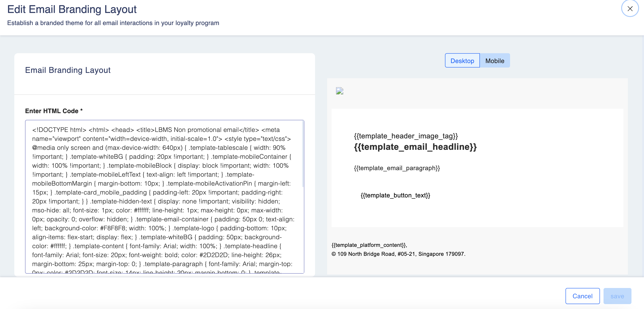Click the 'Email Branding Layout' card heading

pyautogui.click(x=68, y=70)
